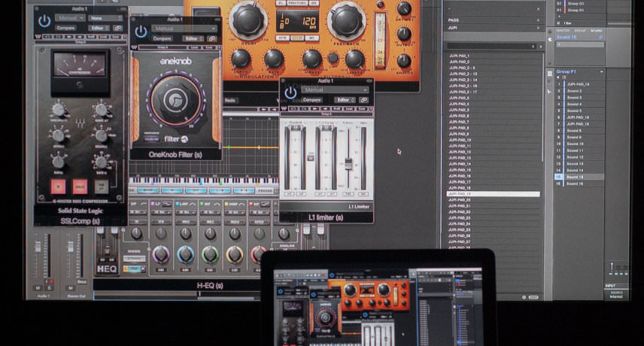Open Editor view dropdown in L1 limiter
The height and width of the screenshot is (346, 644).
pyautogui.click(x=345, y=100)
